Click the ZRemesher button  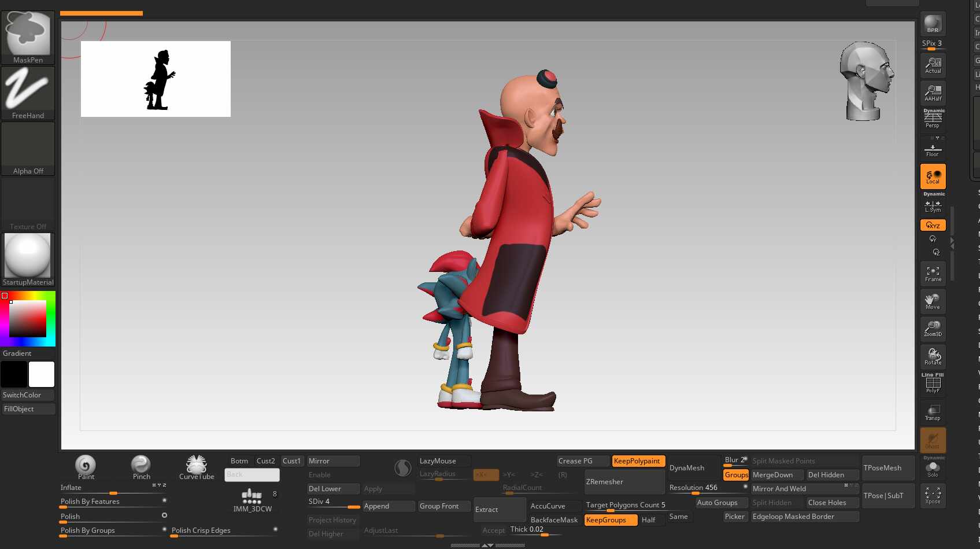click(625, 482)
